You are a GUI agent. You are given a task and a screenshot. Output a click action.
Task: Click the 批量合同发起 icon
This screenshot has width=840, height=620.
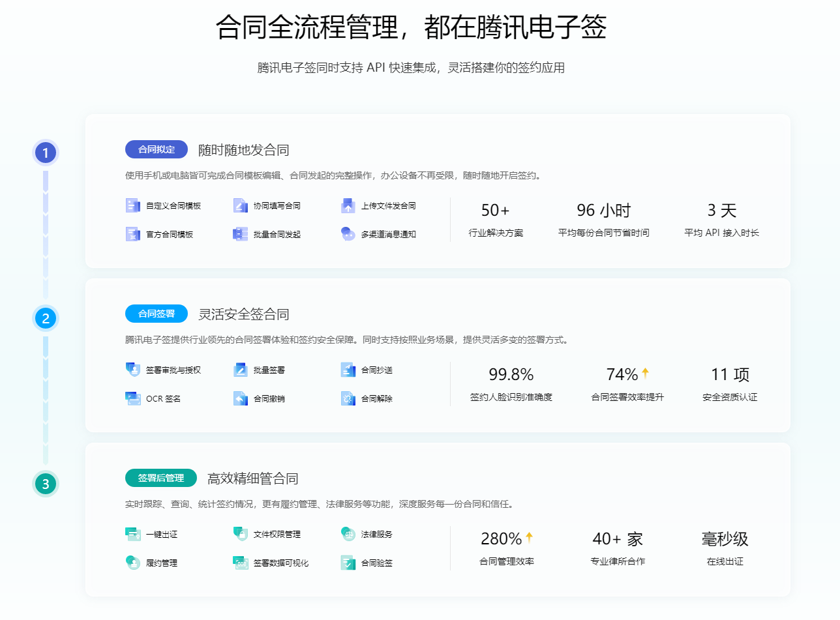click(241, 234)
